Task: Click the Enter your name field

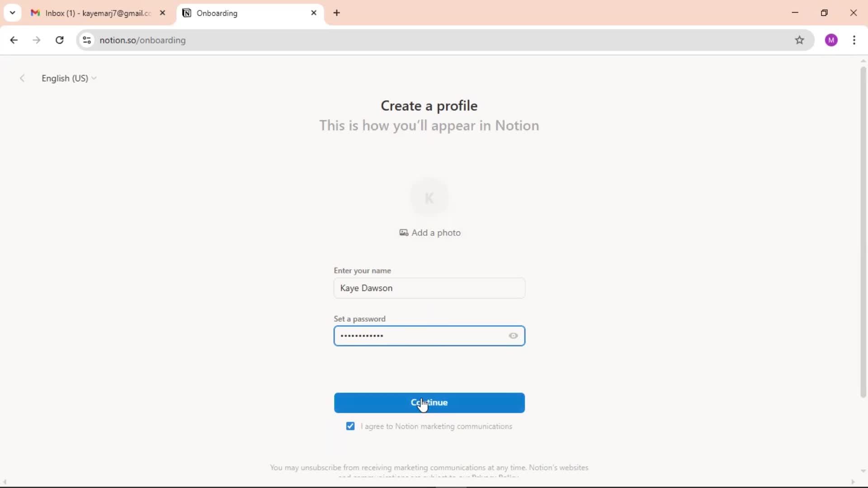Action: (429, 288)
